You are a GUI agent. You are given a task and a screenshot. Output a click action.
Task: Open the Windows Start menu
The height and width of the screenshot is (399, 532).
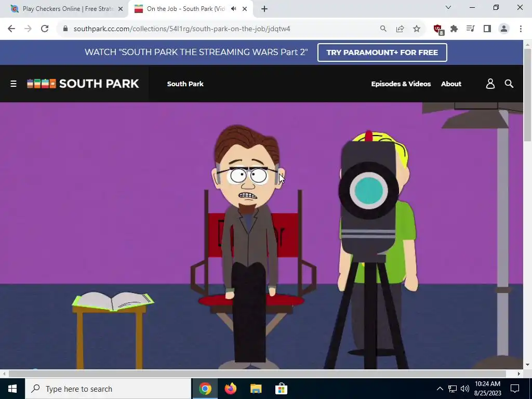(12, 389)
